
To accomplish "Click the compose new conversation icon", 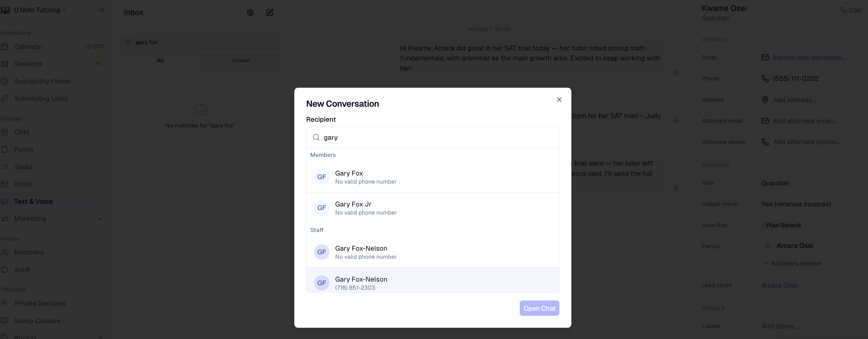I will (270, 12).
